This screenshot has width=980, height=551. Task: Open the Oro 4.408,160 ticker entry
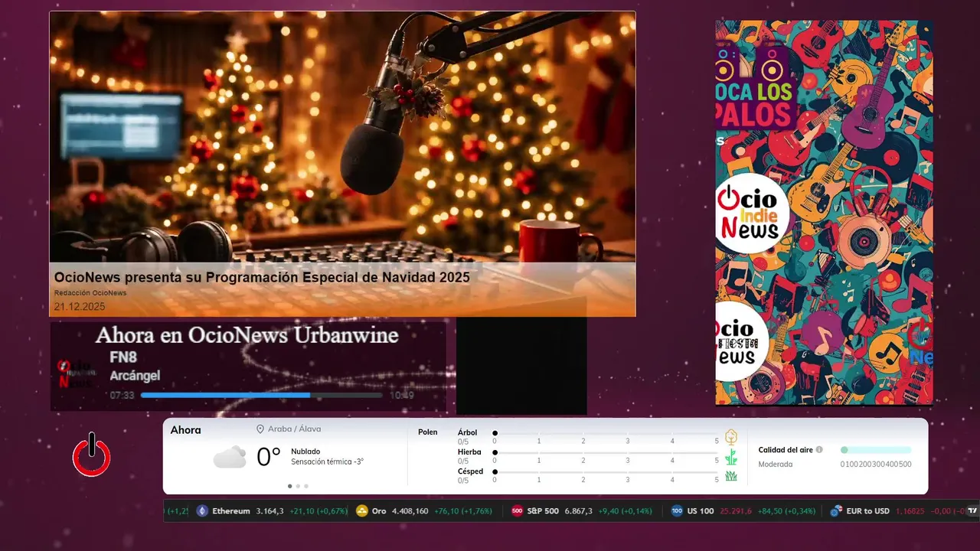(424, 510)
